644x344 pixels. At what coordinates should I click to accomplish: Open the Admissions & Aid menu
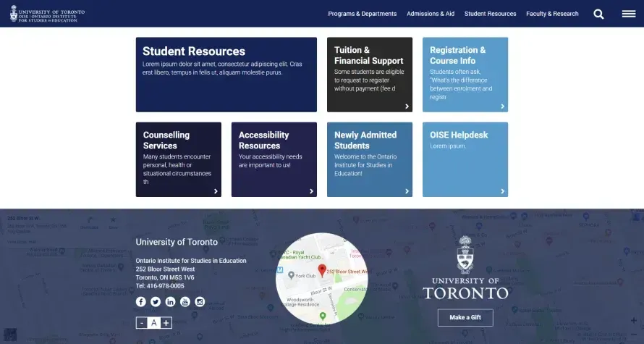point(431,14)
